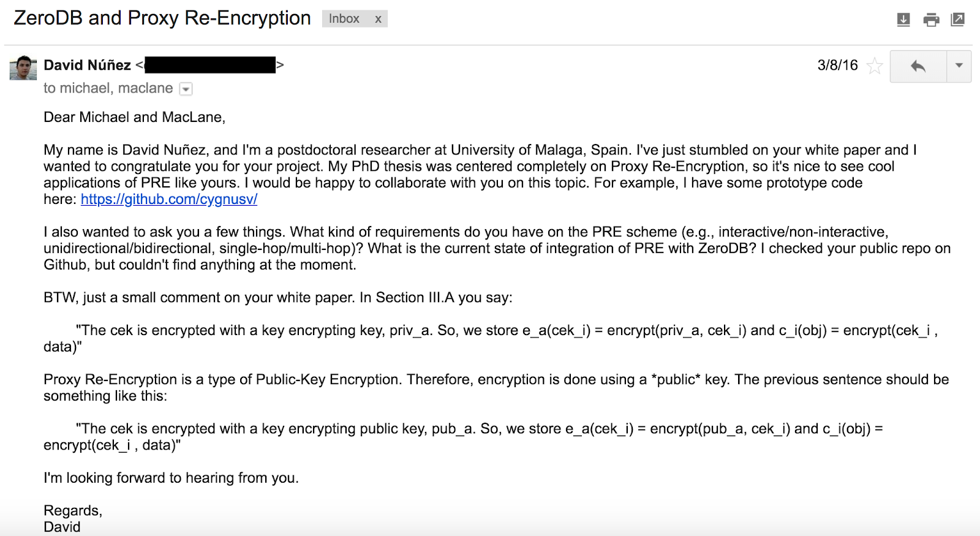Image resolution: width=980 pixels, height=536 pixels.
Task: Print the email with the printer icon
Action: pyautogui.click(x=931, y=20)
